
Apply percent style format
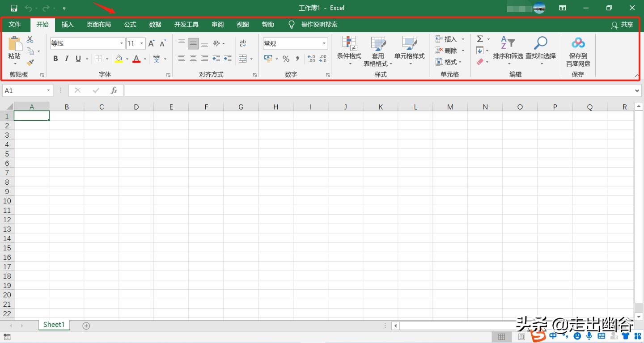[286, 59]
